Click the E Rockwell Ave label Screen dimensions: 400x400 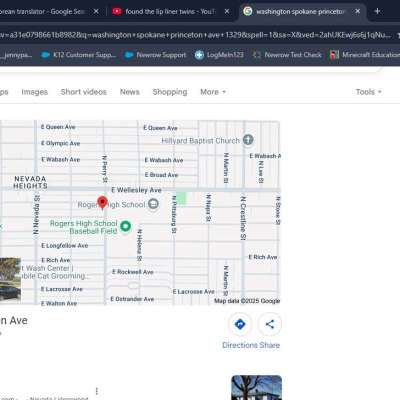point(133,272)
